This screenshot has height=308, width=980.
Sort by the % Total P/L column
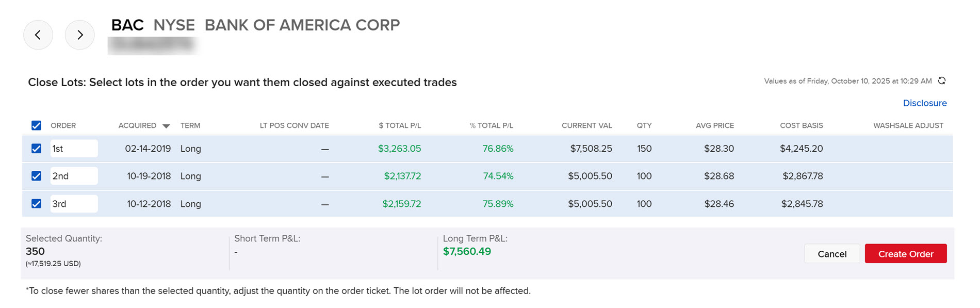click(491, 125)
